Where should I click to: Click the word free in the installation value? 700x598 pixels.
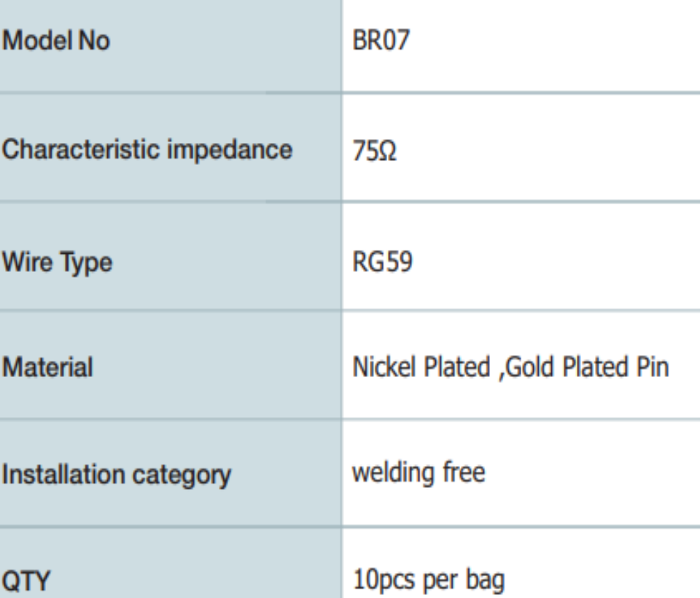point(463,473)
